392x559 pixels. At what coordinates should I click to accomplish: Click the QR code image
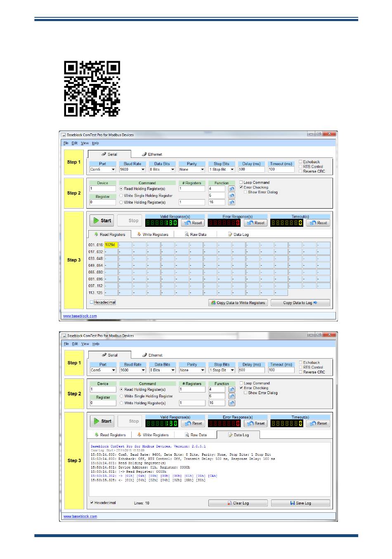click(92, 89)
